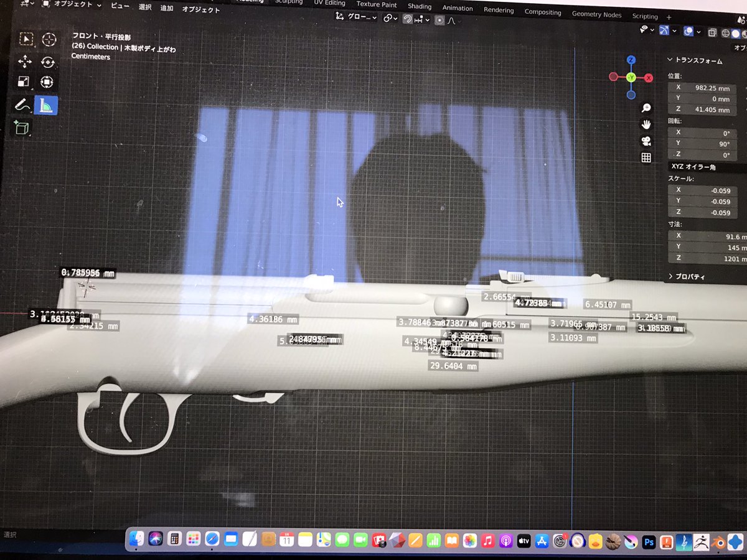
Task: Open object visibility eye dropdown
Action: pyautogui.click(x=646, y=30)
